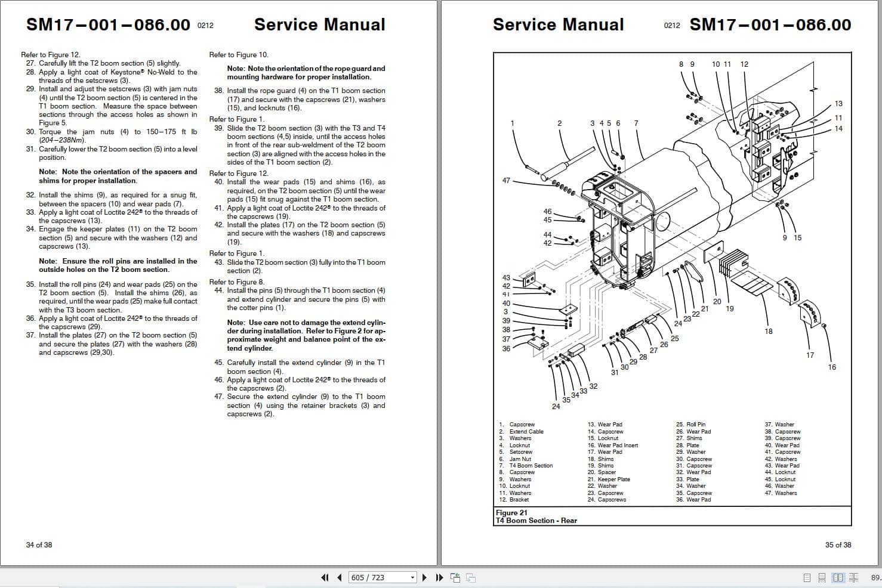Toggle single-page display mode on
Image resolution: width=882 pixels, height=588 pixels.
(x=807, y=577)
